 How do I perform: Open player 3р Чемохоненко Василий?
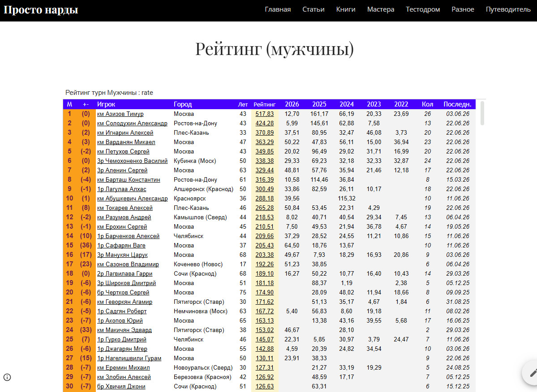coord(132,161)
